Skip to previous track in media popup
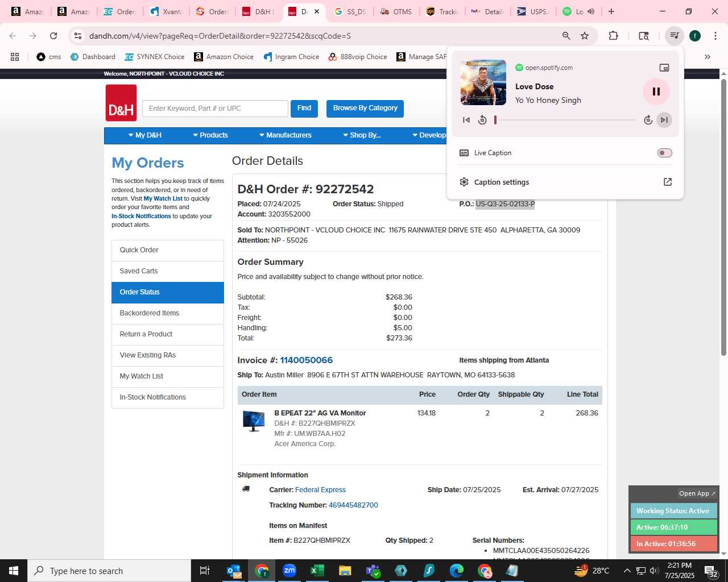Image resolution: width=728 pixels, height=582 pixels. [x=466, y=120]
